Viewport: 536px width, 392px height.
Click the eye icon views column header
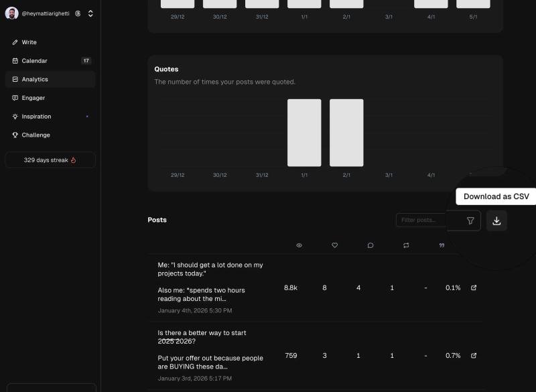coord(299,245)
